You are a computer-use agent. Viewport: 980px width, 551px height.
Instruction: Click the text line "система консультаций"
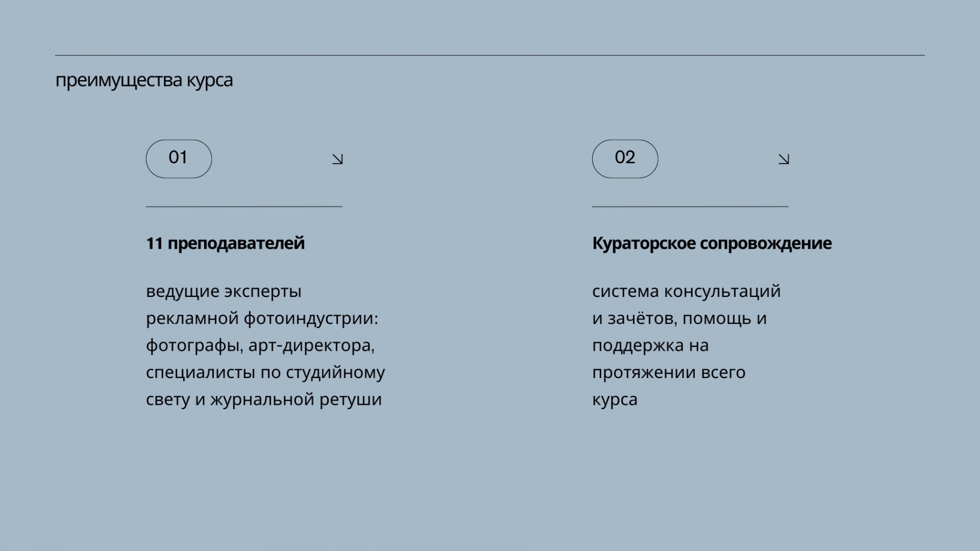click(x=686, y=292)
